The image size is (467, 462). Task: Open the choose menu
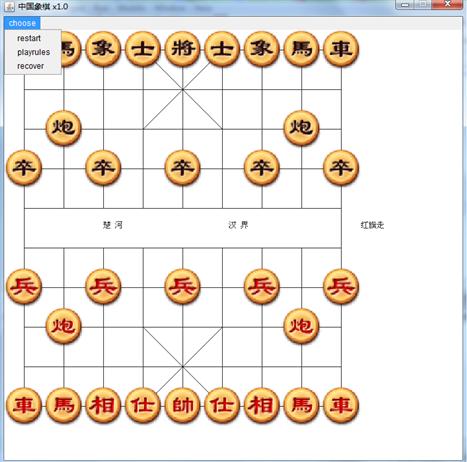tap(22, 23)
